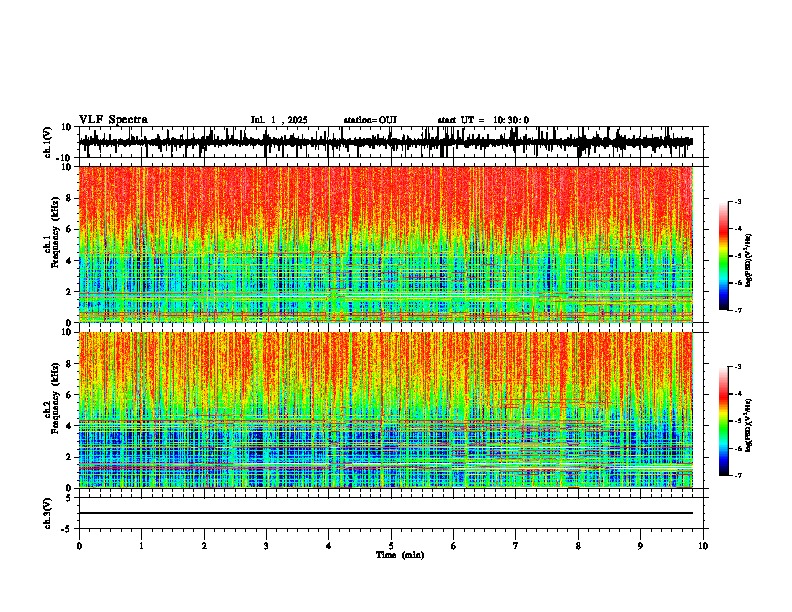Click the "8" kHz tick on ch.1 spectrogram
This screenshot has height=612, width=792.
70,198
